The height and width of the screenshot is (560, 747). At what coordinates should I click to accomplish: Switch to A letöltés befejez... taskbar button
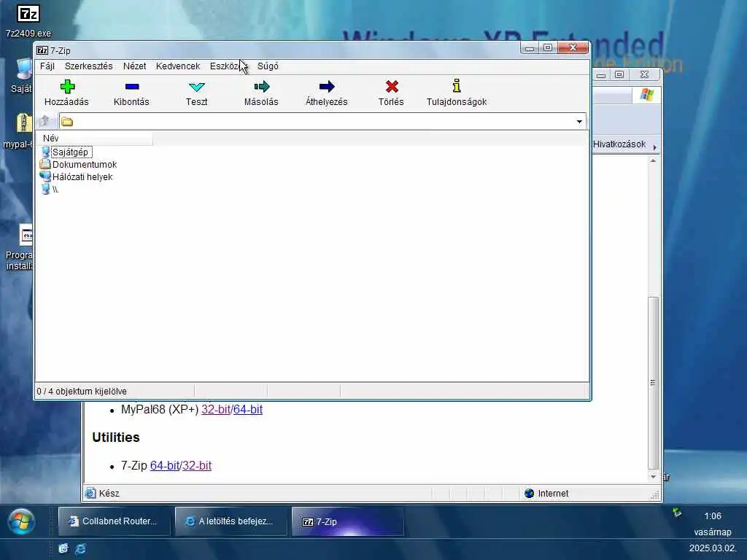[x=231, y=521]
